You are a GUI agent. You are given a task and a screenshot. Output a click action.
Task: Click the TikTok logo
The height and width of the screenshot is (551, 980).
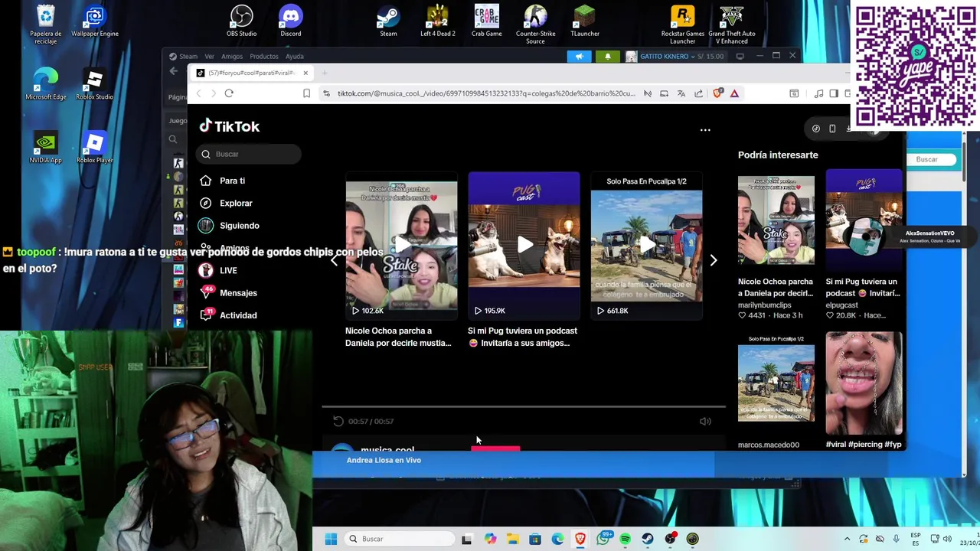click(230, 126)
